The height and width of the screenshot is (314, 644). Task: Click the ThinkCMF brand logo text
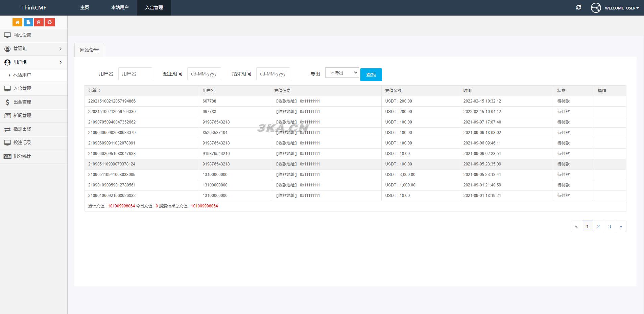pos(34,7)
